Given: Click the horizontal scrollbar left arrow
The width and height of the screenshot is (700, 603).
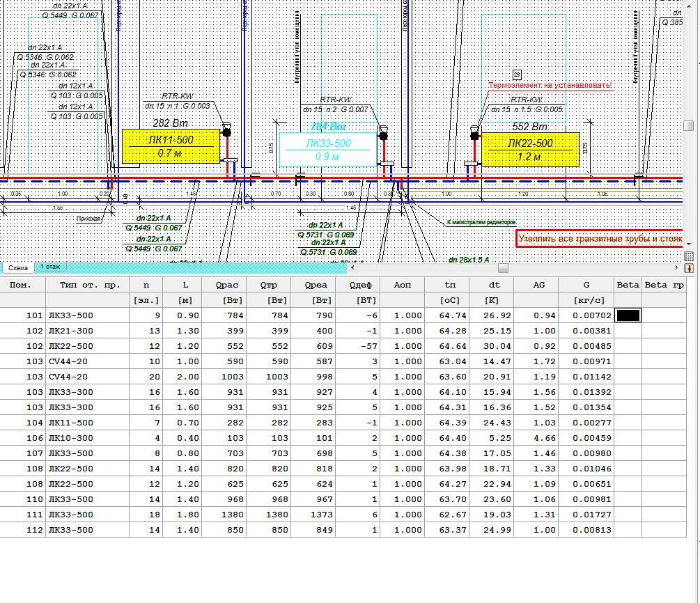Looking at the screenshot, I should [x=352, y=267].
